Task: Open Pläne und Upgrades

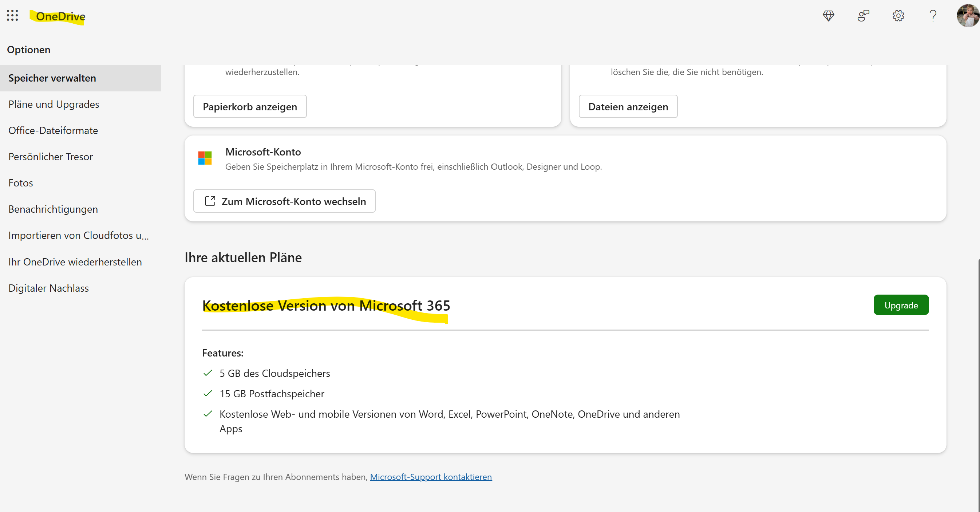Action: (x=81, y=104)
